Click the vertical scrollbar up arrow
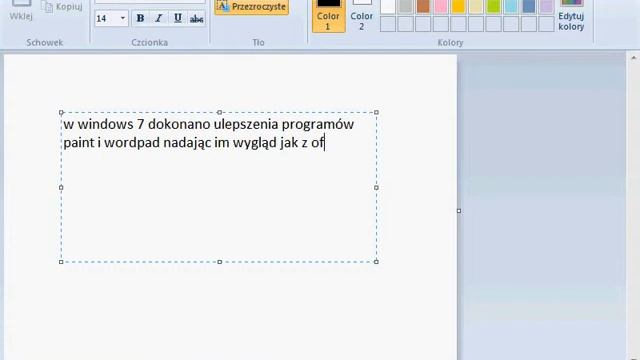640x360 pixels. 633,58
